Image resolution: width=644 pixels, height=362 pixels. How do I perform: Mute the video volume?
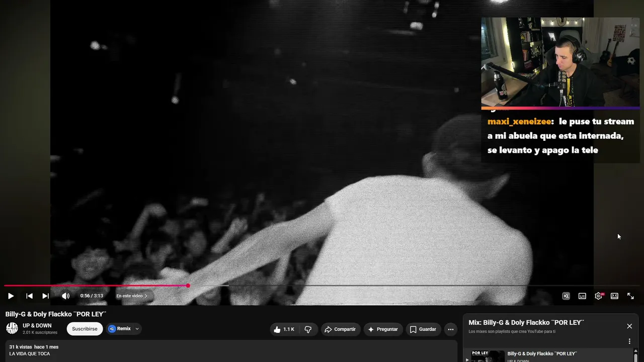[65, 296]
